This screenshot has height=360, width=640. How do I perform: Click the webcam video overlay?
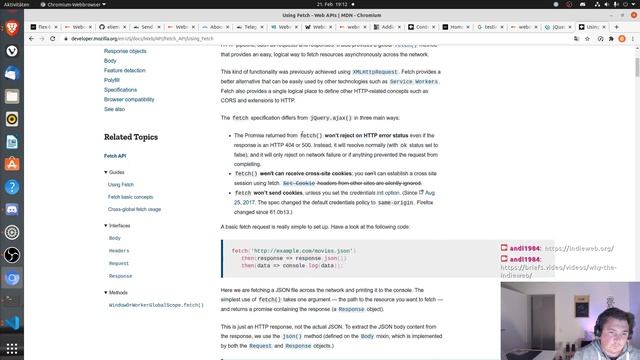click(x=570, y=321)
